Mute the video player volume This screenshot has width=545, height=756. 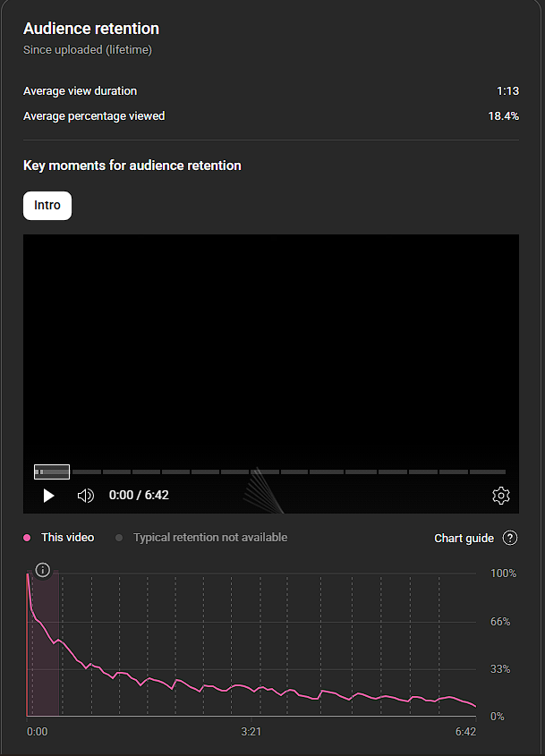[86, 495]
